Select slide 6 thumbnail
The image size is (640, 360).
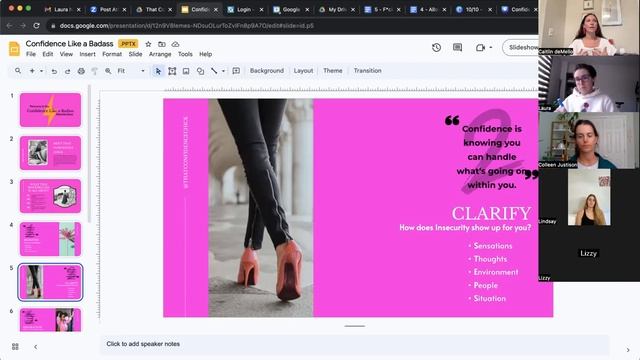click(x=50, y=320)
